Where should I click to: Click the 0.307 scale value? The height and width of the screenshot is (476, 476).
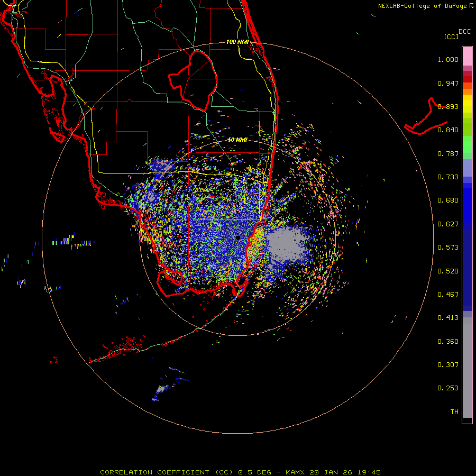[x=448, y=365]
